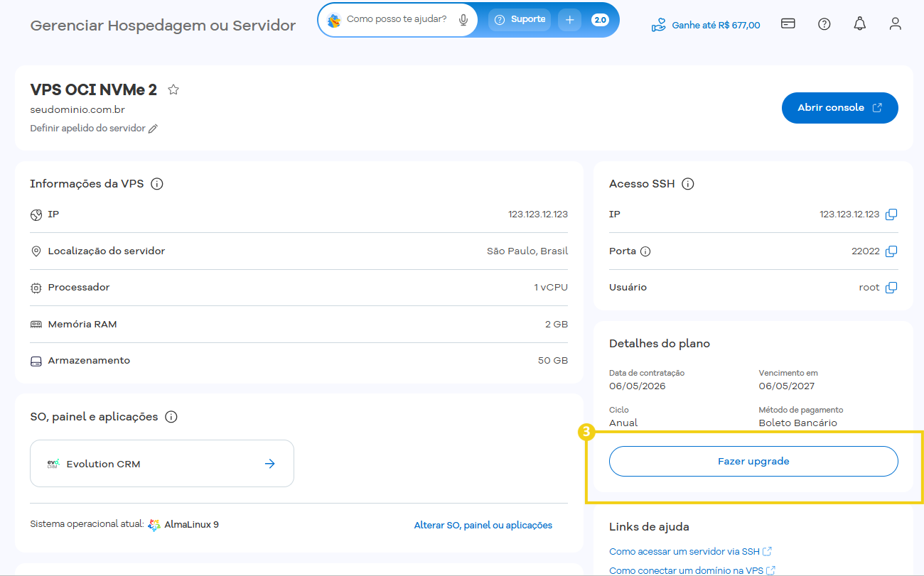Click Boleto Bancário payment method text
Screen dimensions: 924x576
[798, 423]
